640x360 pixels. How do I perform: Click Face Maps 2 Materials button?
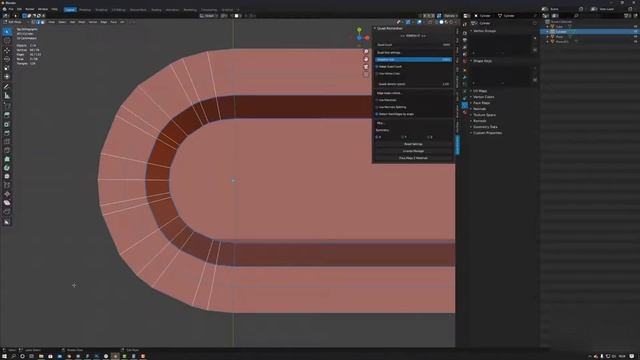point(413,158)
